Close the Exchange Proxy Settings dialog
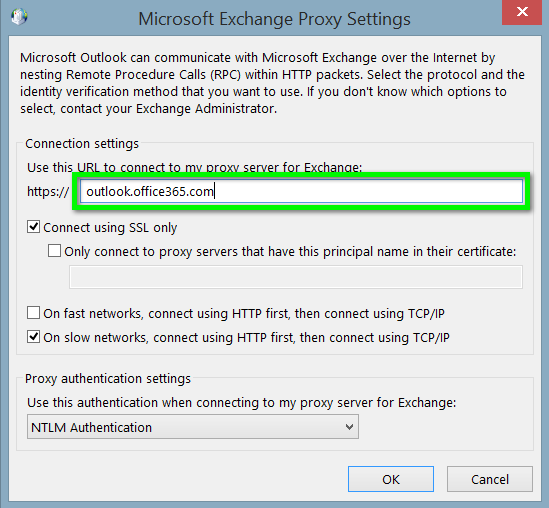The width and height of the screenshot is (549, 508). (522, 12)
